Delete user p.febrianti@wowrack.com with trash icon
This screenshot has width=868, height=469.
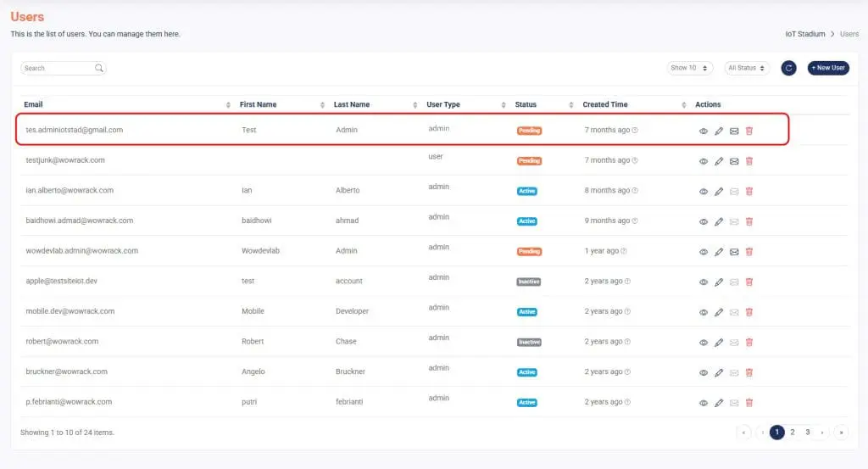coord(749,403)
